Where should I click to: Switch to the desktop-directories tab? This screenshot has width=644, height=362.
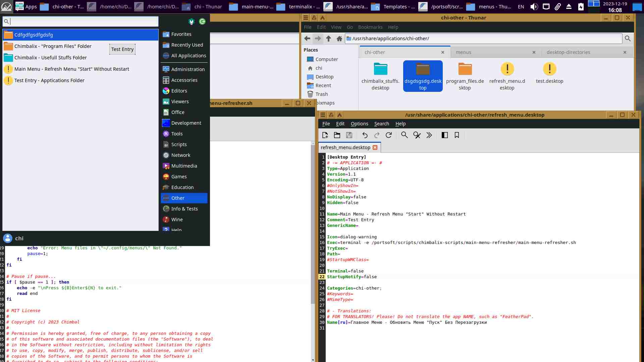click(568, 52)
